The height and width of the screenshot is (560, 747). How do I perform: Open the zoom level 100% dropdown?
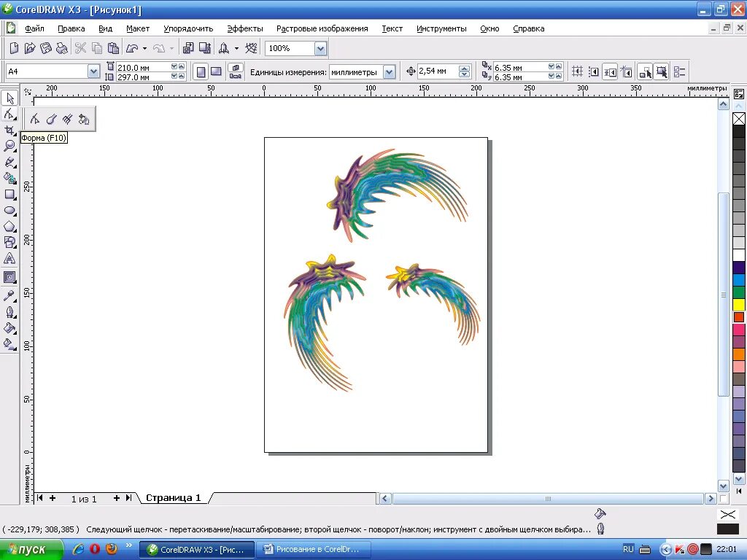pos(321,48)
